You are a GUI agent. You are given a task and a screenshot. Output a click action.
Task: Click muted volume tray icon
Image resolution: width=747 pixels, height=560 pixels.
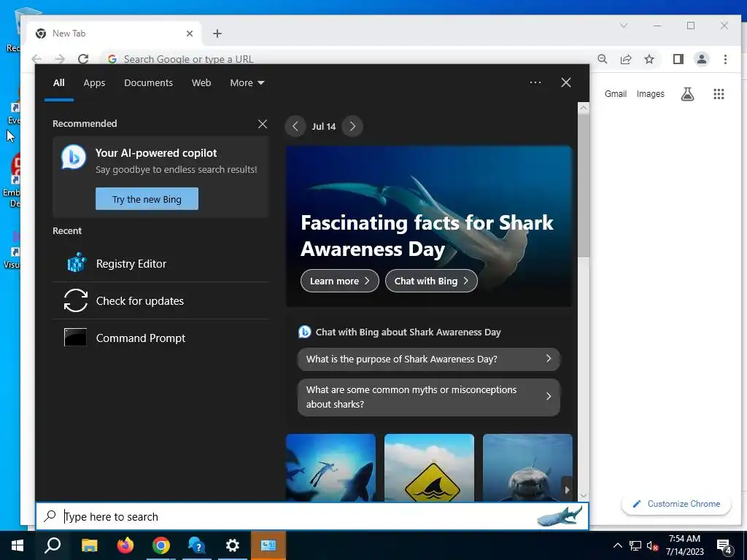pos(652,545)
